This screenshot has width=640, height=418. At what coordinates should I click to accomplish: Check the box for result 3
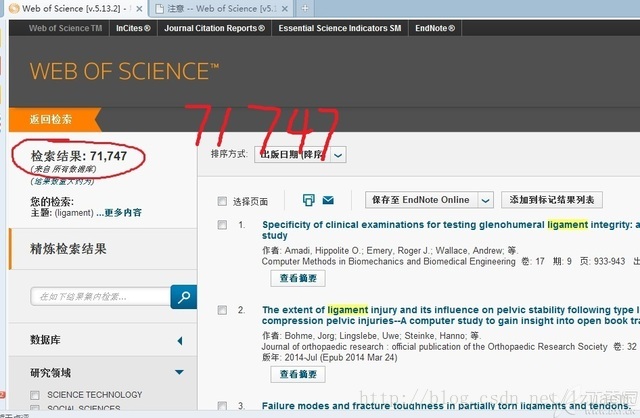(222, 406)
